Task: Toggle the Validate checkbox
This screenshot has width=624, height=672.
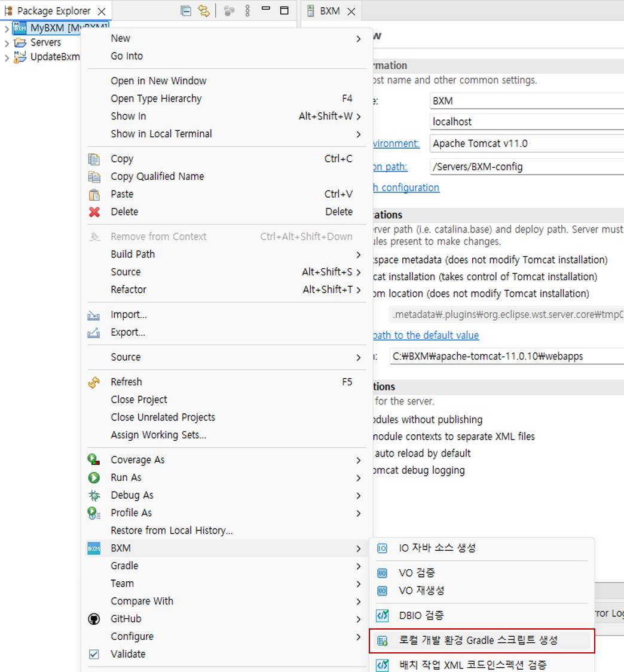Action: [94, 655]
